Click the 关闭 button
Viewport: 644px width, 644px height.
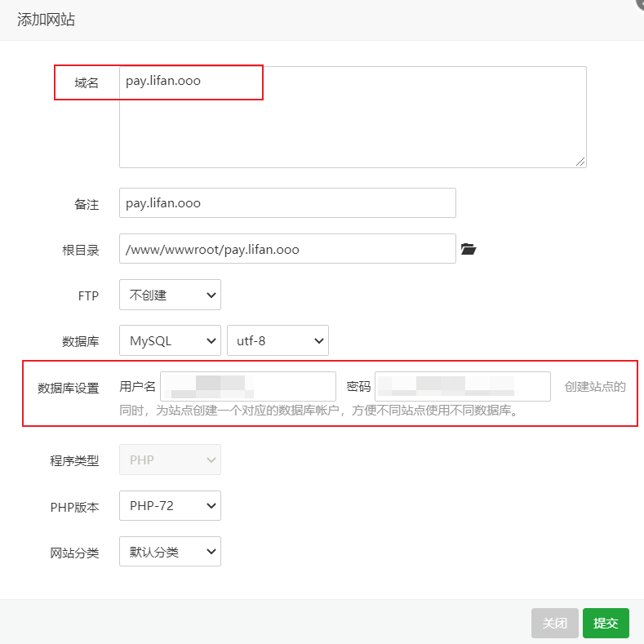(555, 624)
